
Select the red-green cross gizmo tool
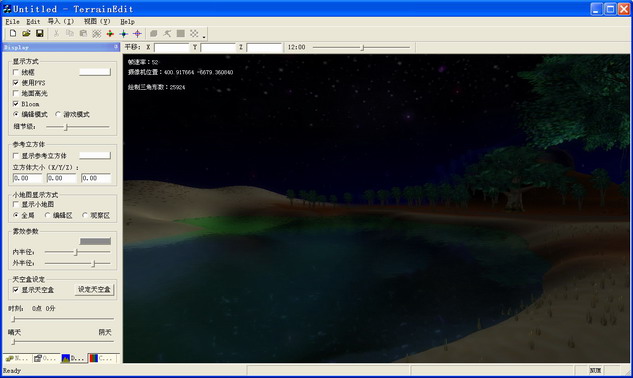[110, 34]
